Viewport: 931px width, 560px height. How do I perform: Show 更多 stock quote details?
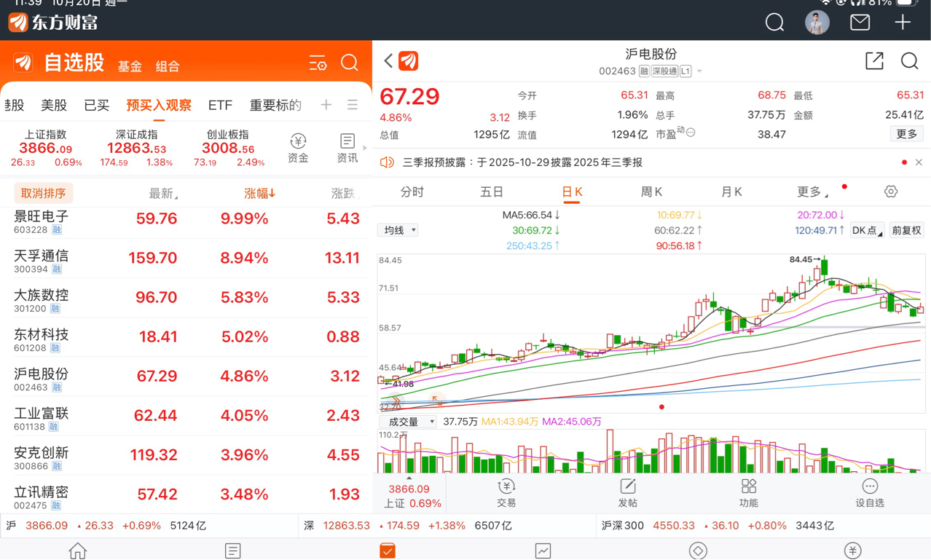coord(907,134)
